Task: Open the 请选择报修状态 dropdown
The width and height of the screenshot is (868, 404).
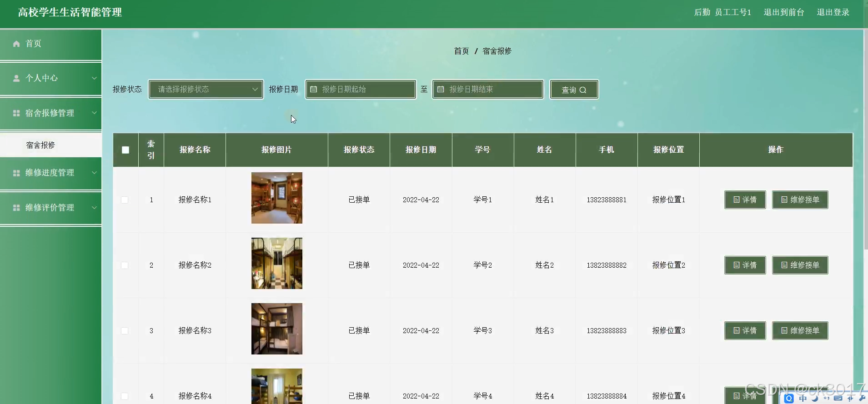Action: (x=206, y=89)
